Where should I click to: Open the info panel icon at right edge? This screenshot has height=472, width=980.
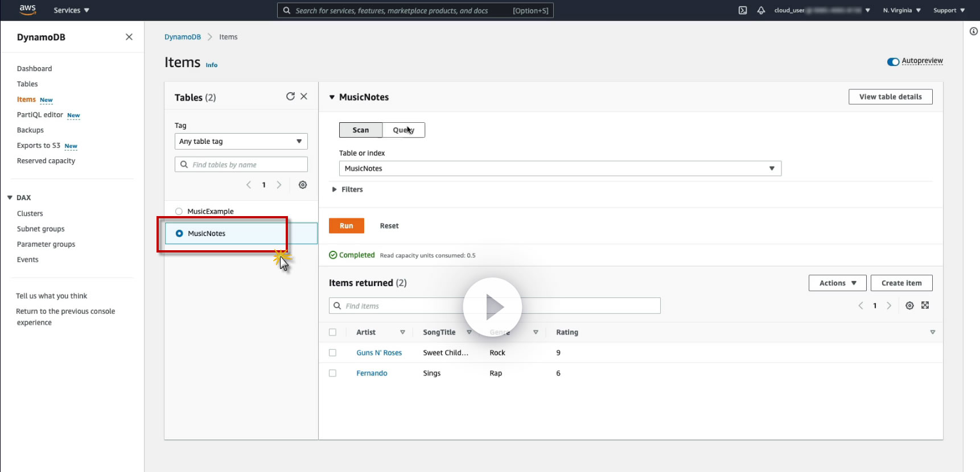[x=973, y=31]
